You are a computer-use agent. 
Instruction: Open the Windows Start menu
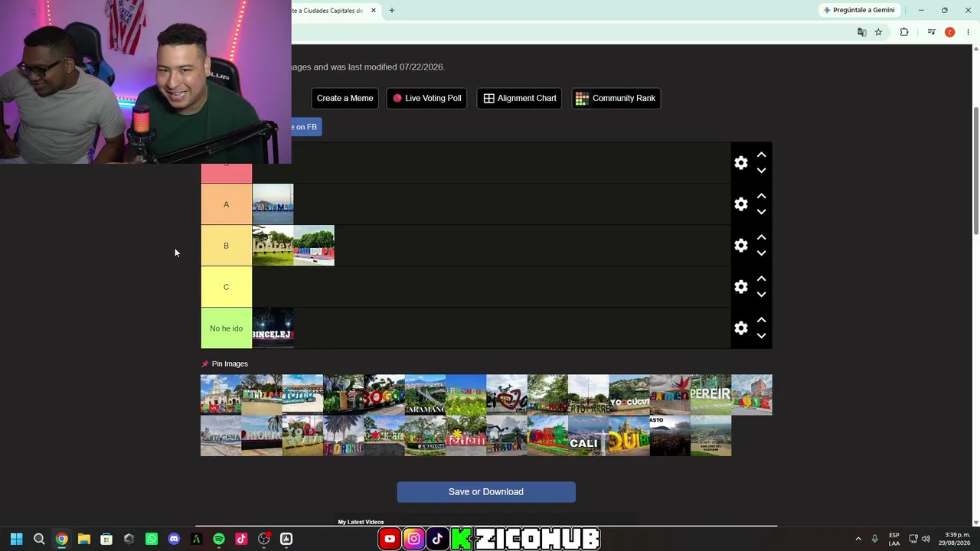[16, 540]
